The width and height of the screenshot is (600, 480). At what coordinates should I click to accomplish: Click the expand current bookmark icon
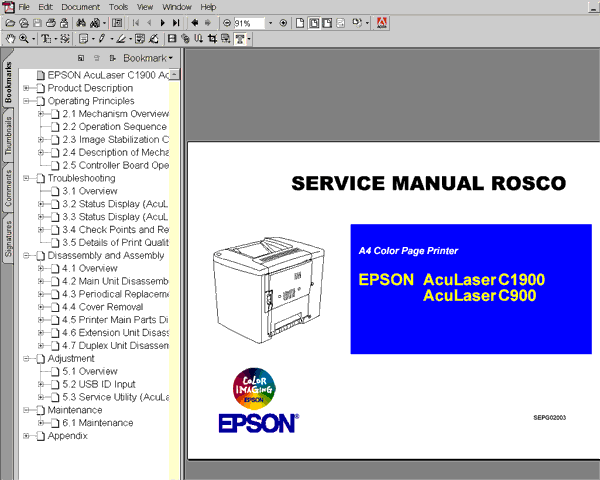pyautogui.click(x=112, y=58)
